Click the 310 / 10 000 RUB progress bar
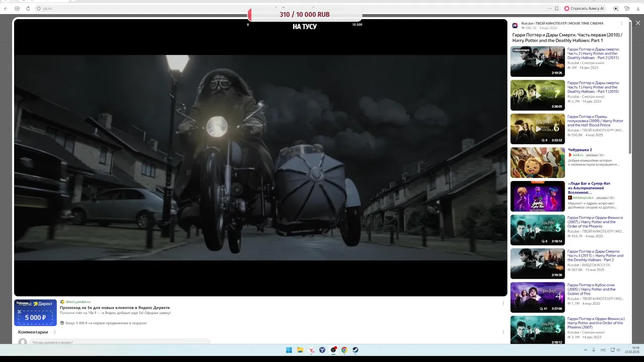 [305, 15]
